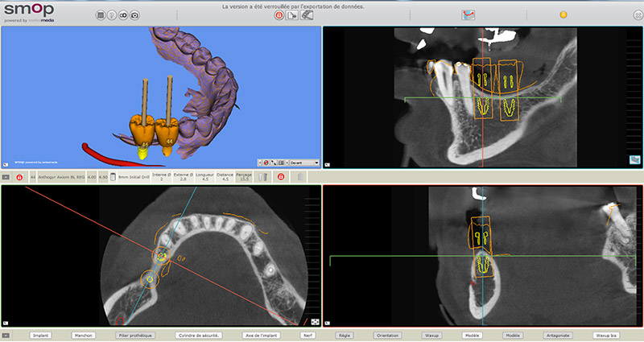Click the yellow status indicator at top right
The height and width of the screenshot is (342, 644).
click(563, 14)
